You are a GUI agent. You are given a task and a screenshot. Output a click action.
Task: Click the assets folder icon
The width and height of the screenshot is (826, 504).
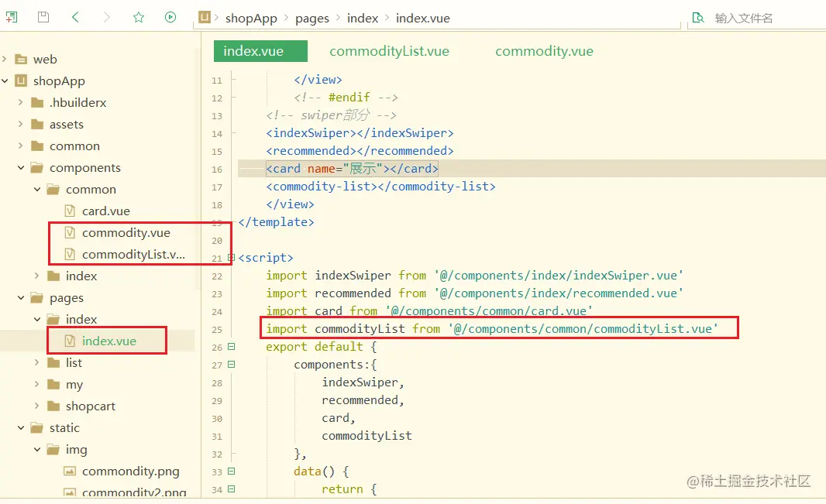[37, 124]
